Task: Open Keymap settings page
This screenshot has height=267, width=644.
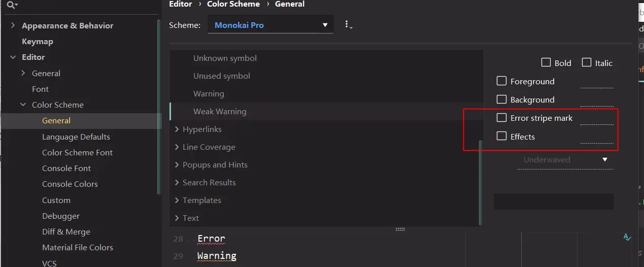Action: click(38, 42)
